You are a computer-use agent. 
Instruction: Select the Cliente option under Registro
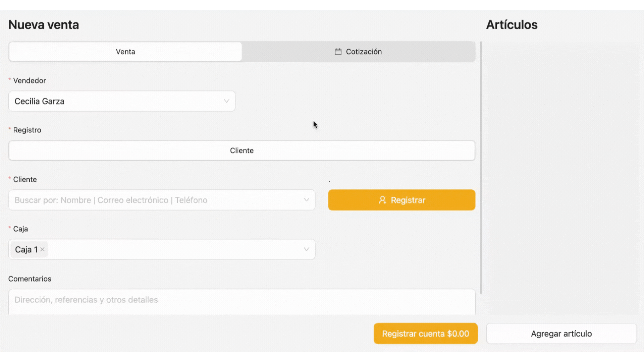[x=241, y=150]
